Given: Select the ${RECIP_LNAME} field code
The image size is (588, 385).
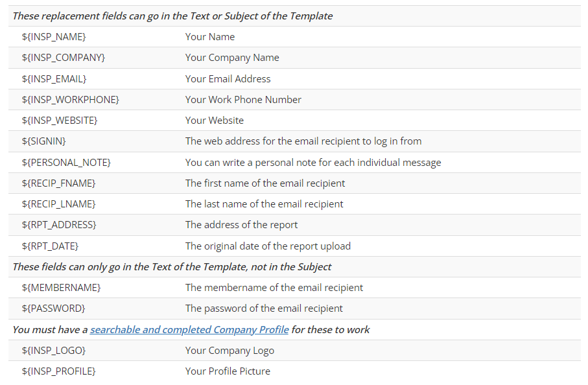Looking at the screenshot, I should (x=59, y=204).
